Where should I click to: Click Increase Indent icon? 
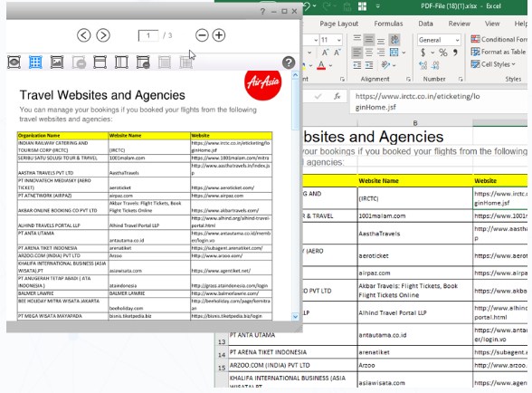point(369,65)
